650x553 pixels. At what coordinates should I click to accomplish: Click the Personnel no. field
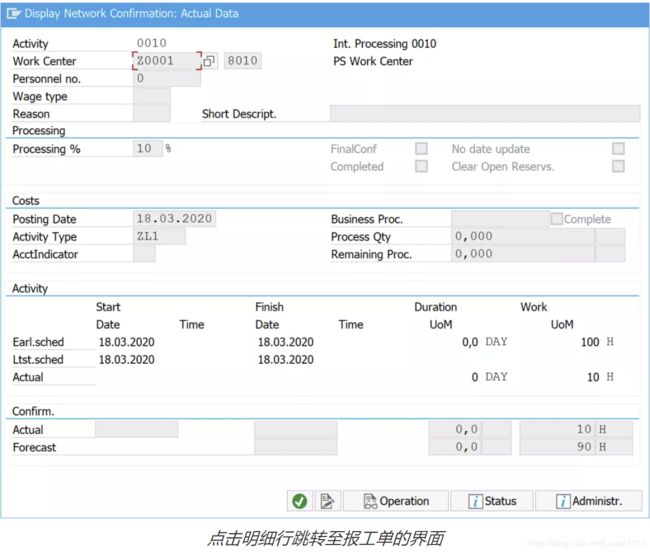(x=167, y=78)
